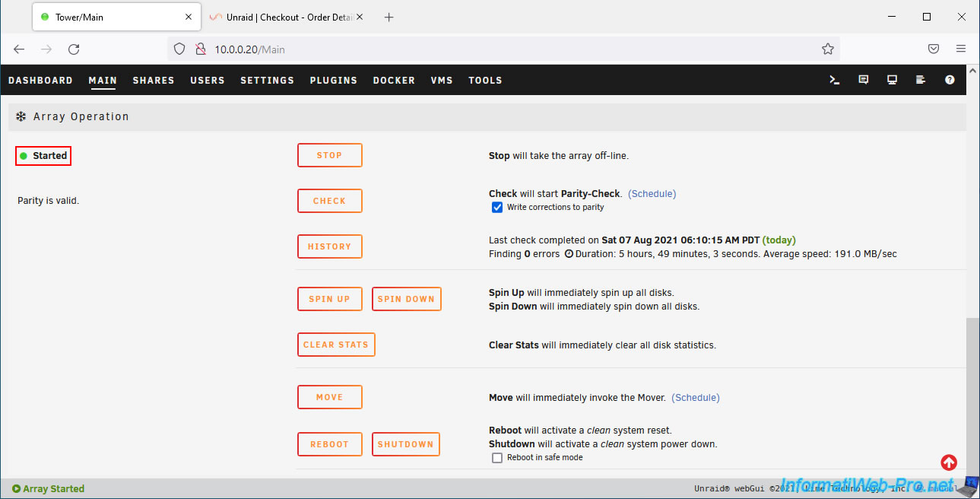Click the feedback speech bubble icon
The height and width of the screenshot is (499, 980).
[x=863, y=80]
